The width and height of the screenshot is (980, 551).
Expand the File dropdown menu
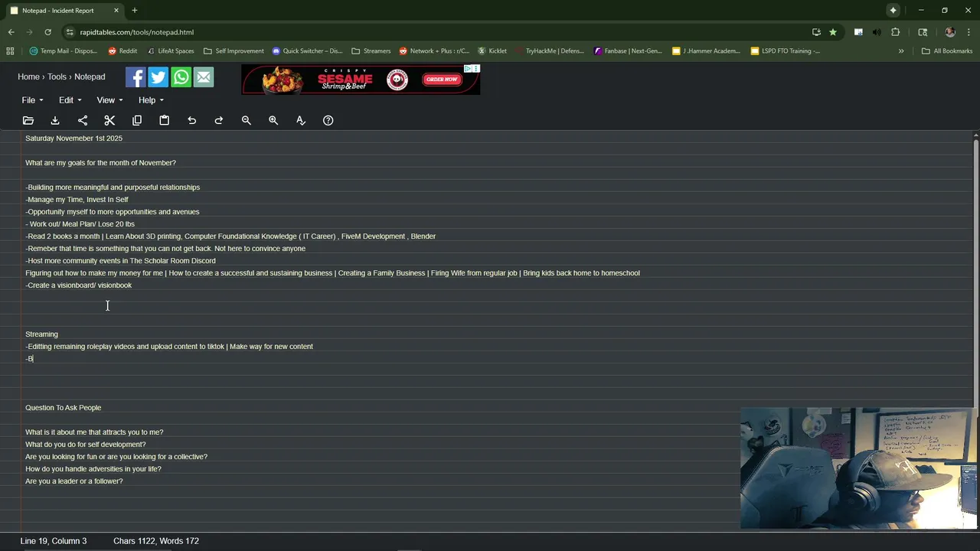32,100
